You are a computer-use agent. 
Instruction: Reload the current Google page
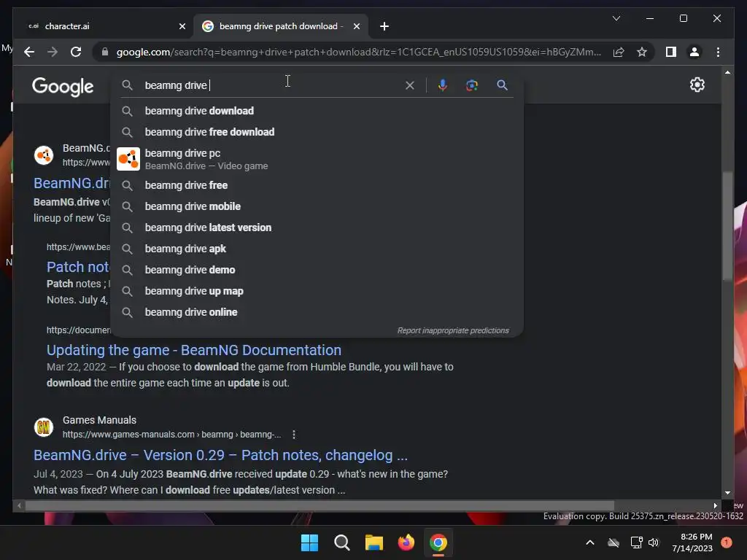76,52
